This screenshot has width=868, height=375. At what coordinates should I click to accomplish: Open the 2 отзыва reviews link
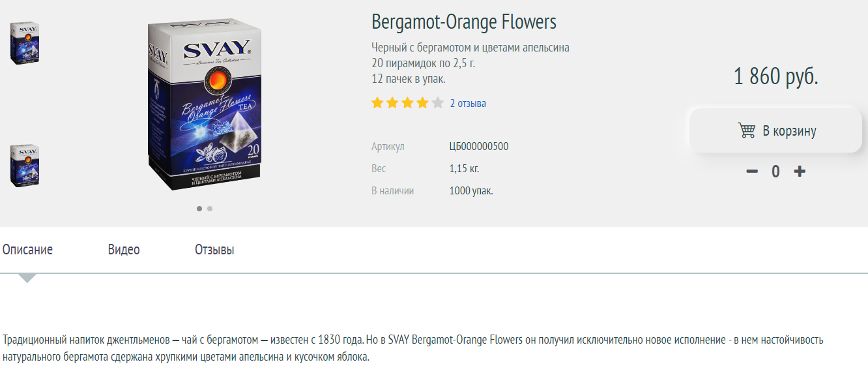[468, 103]
